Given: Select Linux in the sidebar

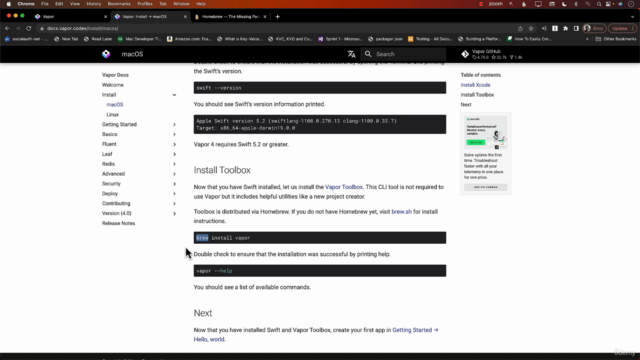Looking at the screenshot, I should (x=113, y=115).
